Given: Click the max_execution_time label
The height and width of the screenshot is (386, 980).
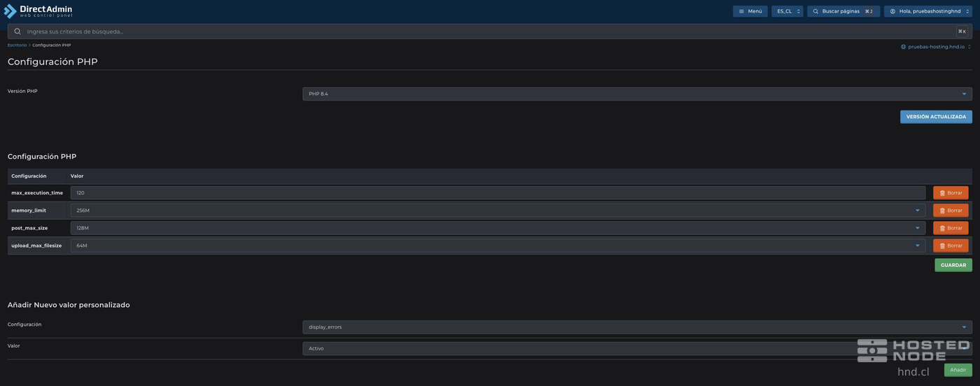Looking at the screenshot, I should click(x=37, y=193).
